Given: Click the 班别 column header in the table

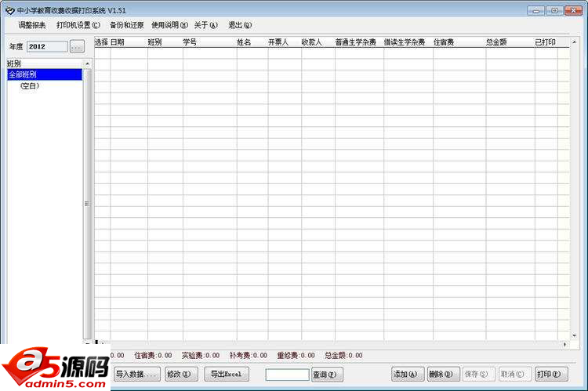Looking at the screenshot, I should coord(165,42).
